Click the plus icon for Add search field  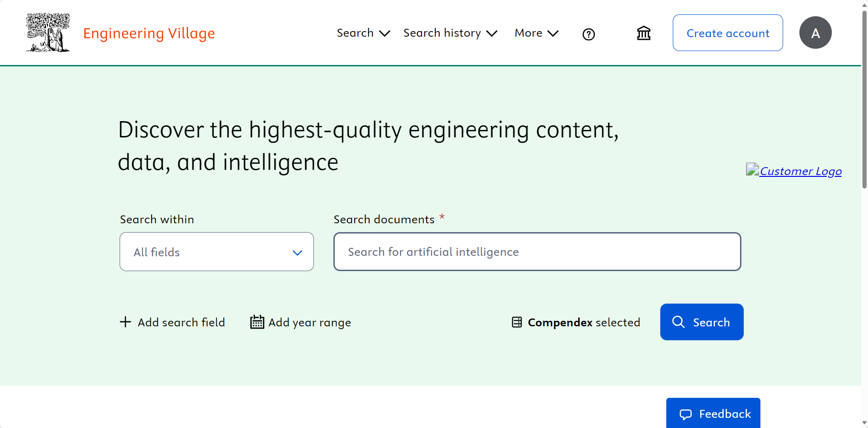(x=125, y=322)
